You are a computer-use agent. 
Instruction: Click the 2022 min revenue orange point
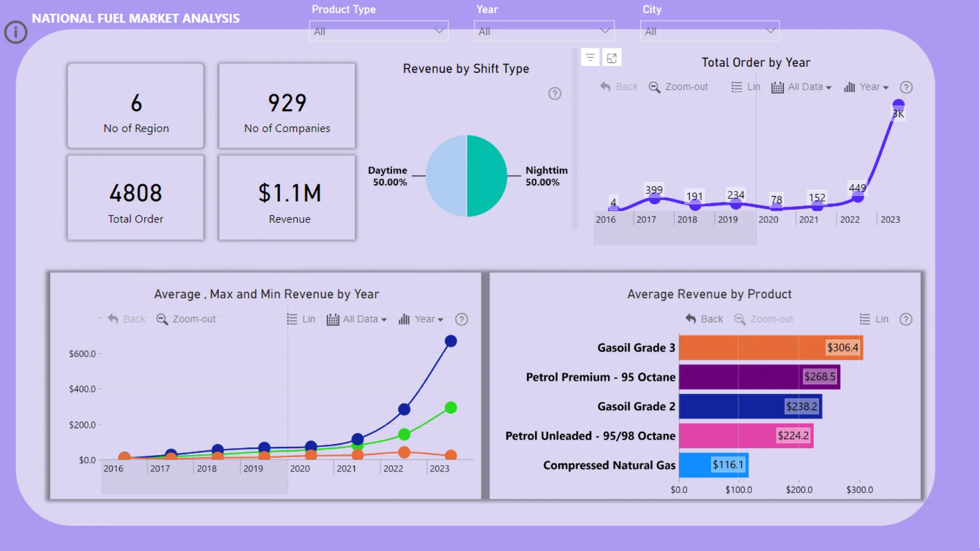(404, 452)
